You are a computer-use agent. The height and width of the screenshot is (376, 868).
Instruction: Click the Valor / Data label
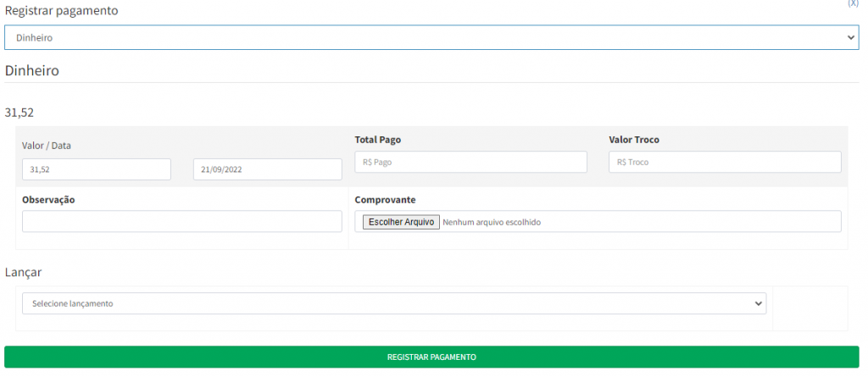[47, 146]
